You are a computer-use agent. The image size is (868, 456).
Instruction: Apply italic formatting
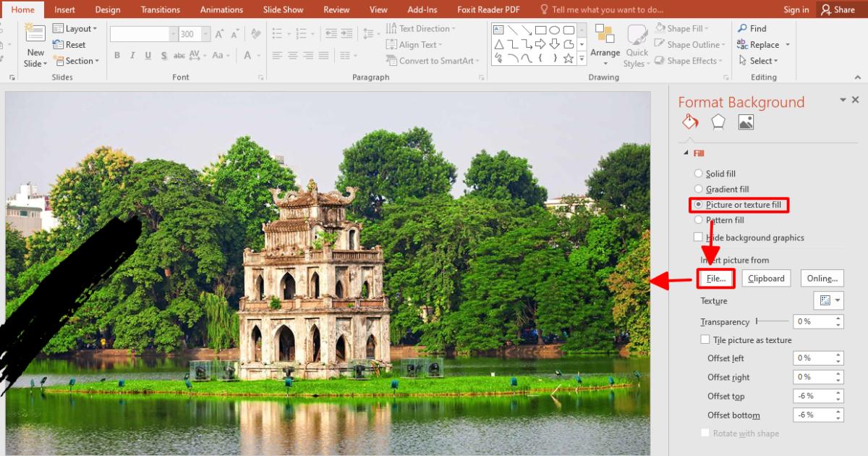point(132,54)
